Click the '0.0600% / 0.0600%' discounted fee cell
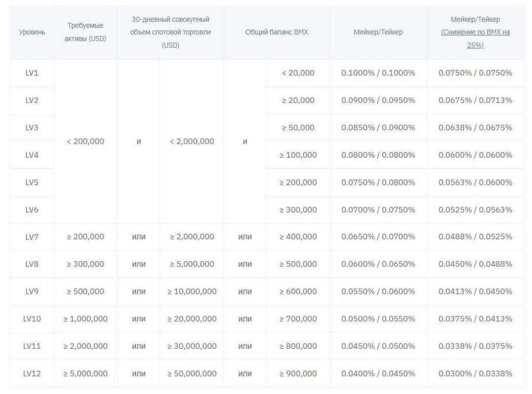The width and height of the screenshot is (532, 394). pyautogui.click(x=475, y=155)
